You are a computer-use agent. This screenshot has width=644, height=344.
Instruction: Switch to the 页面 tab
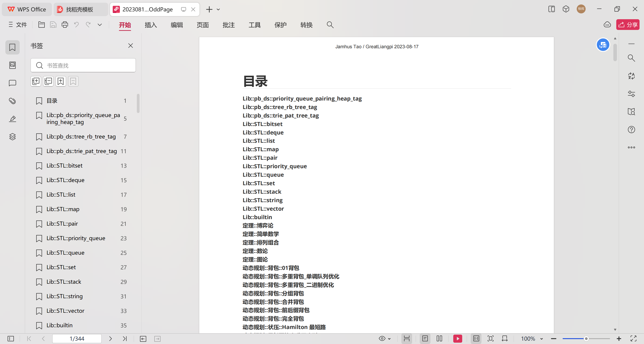(203, 25)
